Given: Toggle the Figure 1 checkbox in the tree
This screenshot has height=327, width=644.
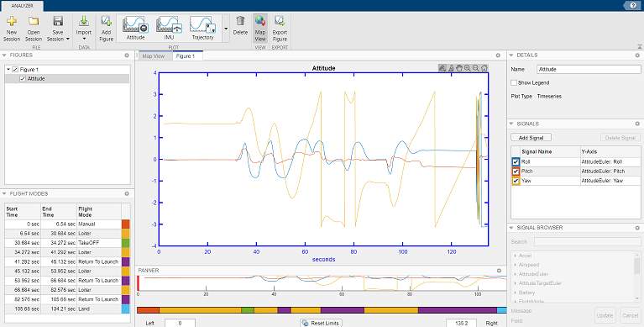Looking at the screenshot, I should 15,70.
